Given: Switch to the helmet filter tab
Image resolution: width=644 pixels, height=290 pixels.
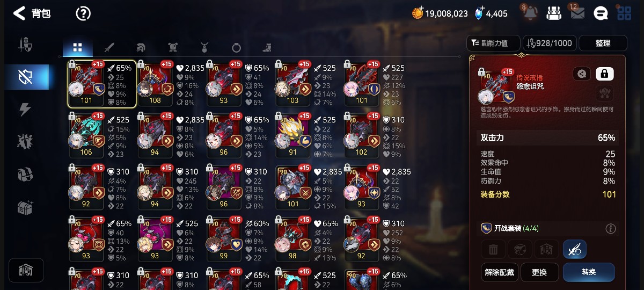Looking at the screenshot, I should click(x=141, y=47).
